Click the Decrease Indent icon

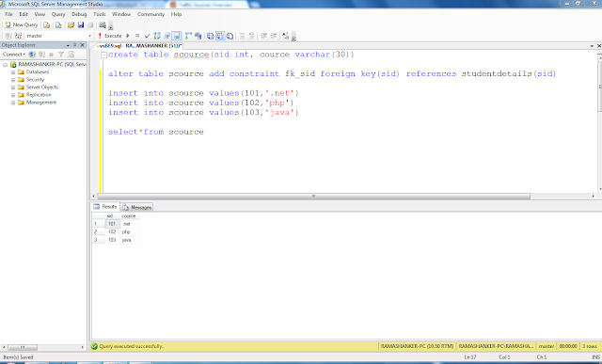263,36
